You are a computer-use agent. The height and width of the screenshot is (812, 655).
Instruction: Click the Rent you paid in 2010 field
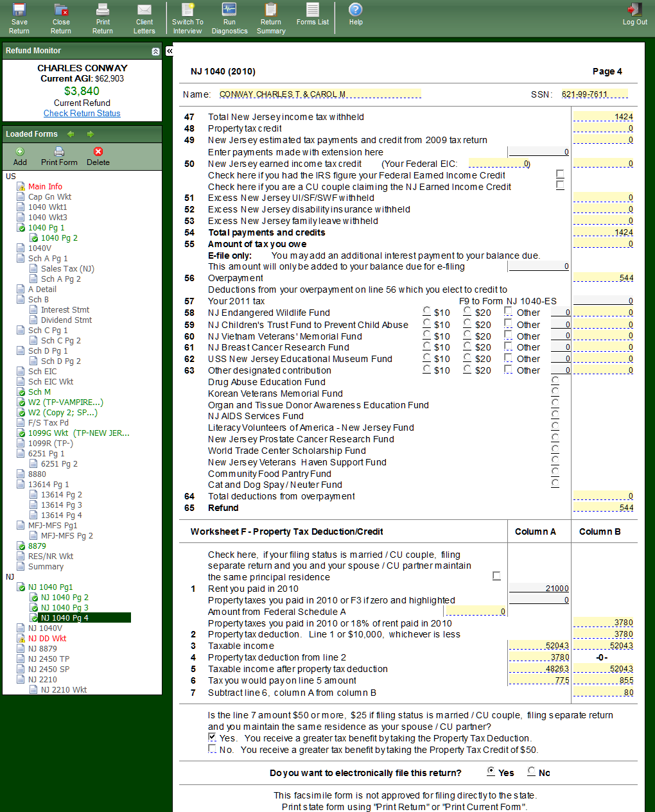coord(539,589)
